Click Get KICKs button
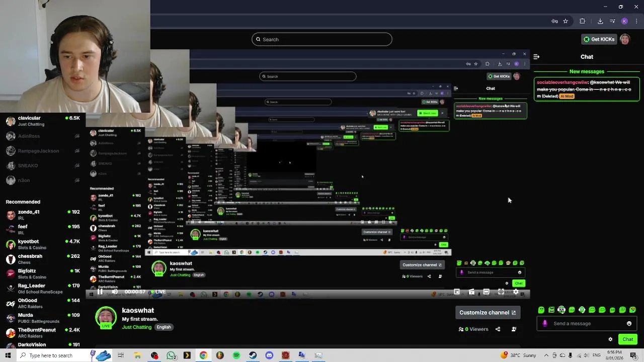This screenshot has height=362, width=644. (x=599, y=39)
